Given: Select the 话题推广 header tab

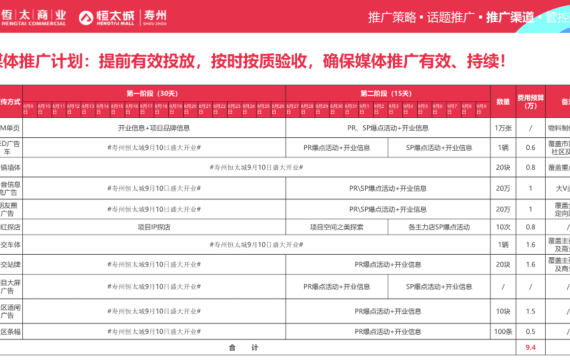Looking at the screenshot, I should pos(451,17).
